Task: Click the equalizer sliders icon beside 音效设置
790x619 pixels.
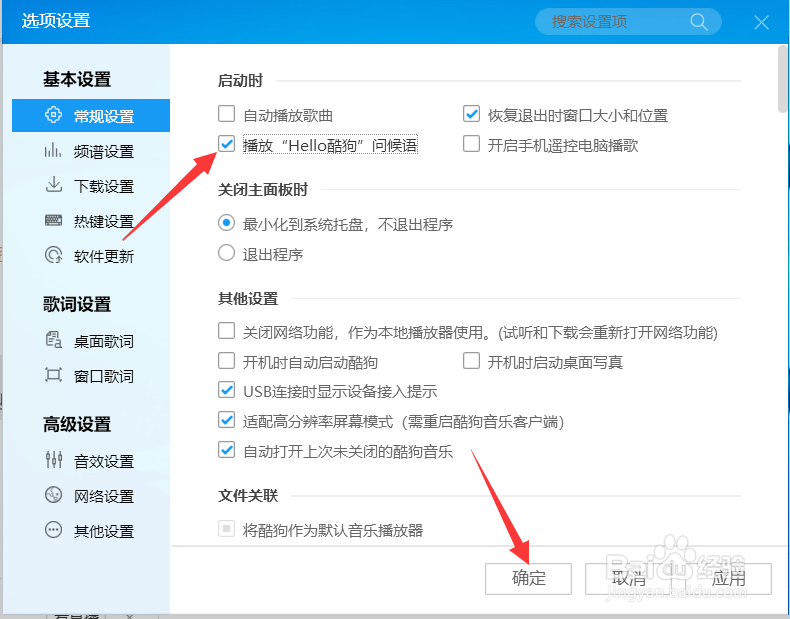Action: pyautogui.click(x=53, y=459)
